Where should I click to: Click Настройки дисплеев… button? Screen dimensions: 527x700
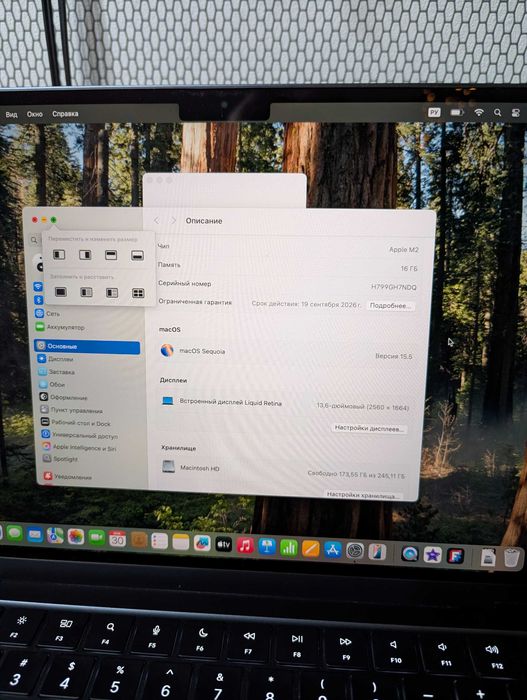(369, 429)
